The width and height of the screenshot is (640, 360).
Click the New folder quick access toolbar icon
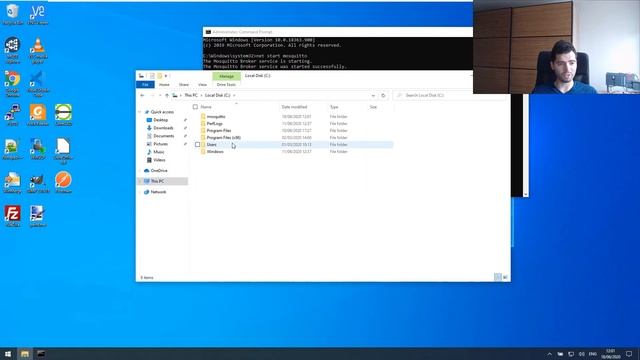pyautogui.click(x=160, y=76)
